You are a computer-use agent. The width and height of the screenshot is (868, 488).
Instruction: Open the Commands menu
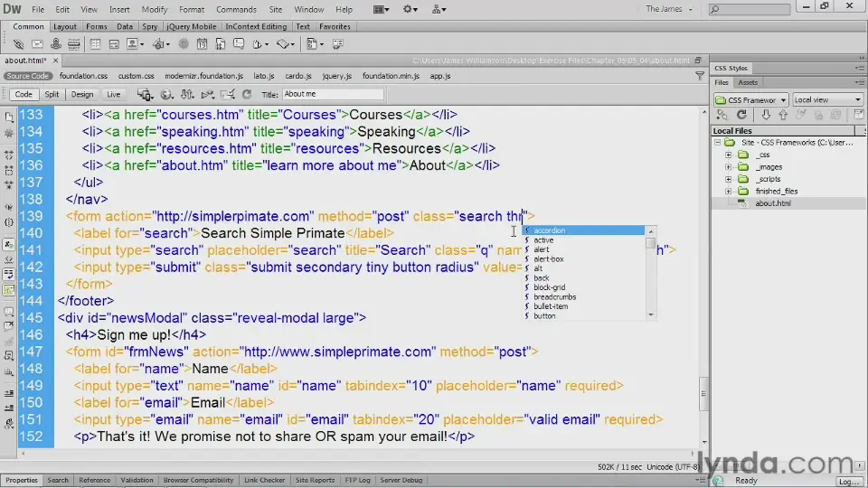tap(236, 9)
